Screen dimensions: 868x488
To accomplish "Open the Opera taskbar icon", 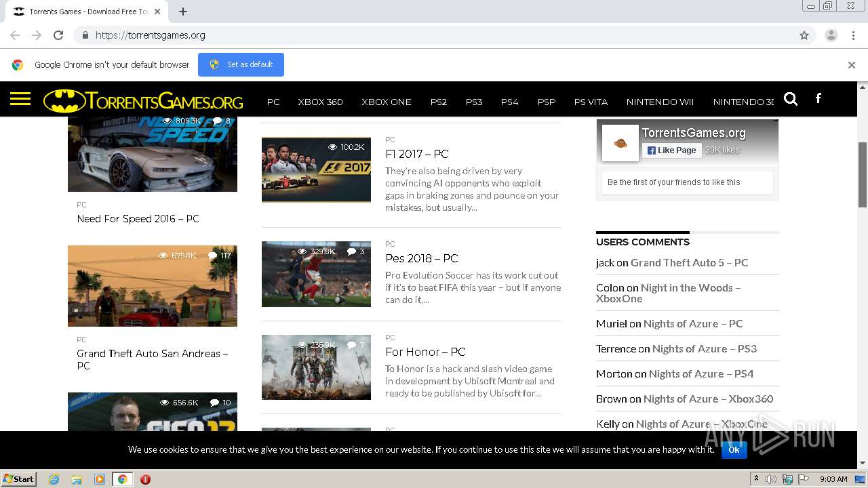I will (x=145, y=479).
